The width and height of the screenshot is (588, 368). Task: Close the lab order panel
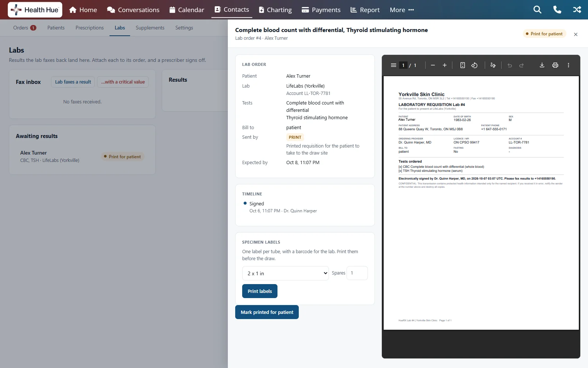[576, 34]
